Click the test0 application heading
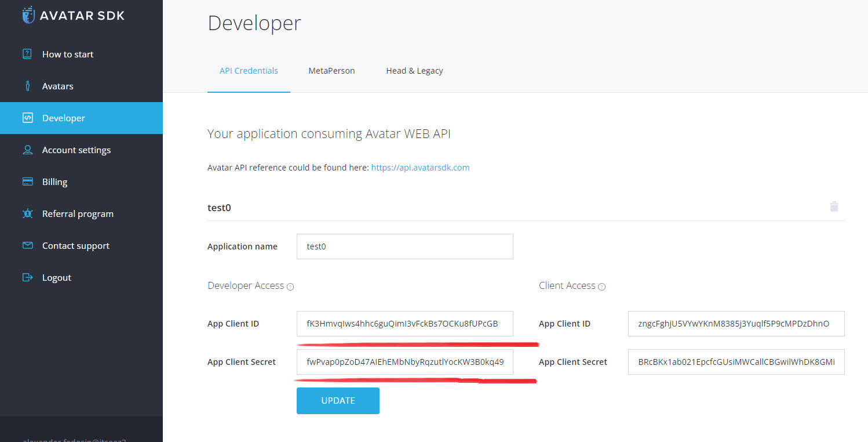 (219, 207)
